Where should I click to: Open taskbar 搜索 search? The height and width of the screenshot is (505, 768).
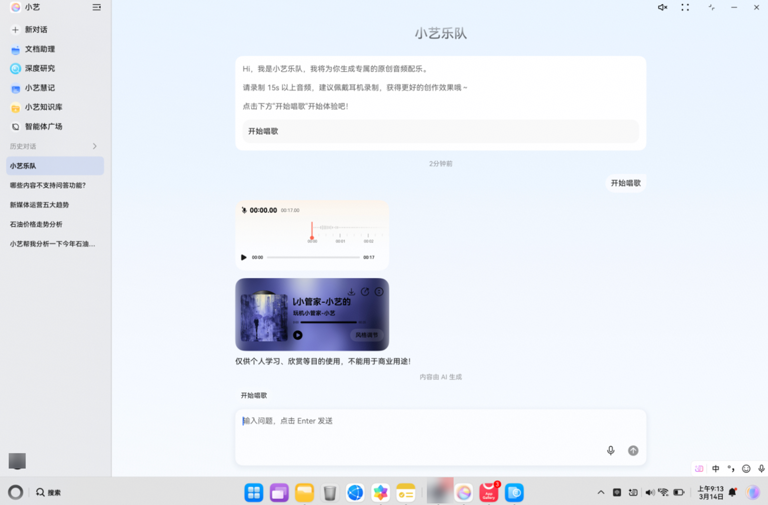point(48,492)
